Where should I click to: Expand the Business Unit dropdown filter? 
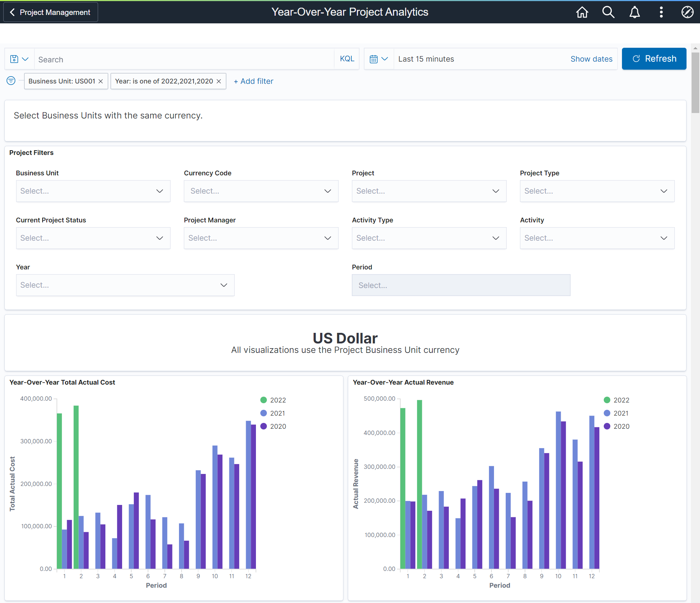(x=92, y=191)
